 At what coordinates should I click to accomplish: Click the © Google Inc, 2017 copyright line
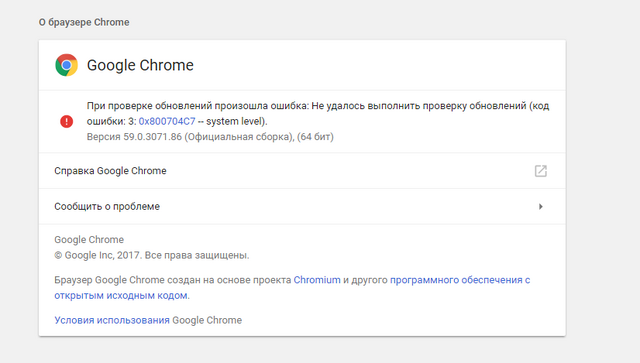(x=152, y=255)
